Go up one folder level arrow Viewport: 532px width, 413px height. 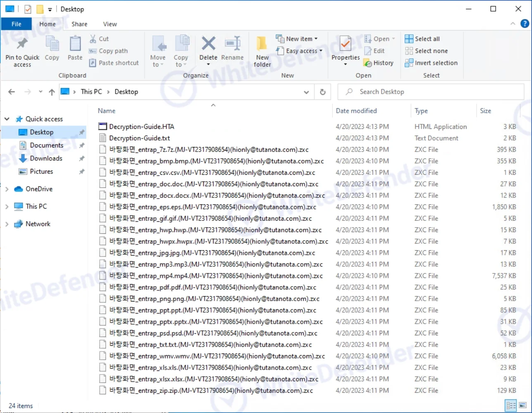[52, 92]
